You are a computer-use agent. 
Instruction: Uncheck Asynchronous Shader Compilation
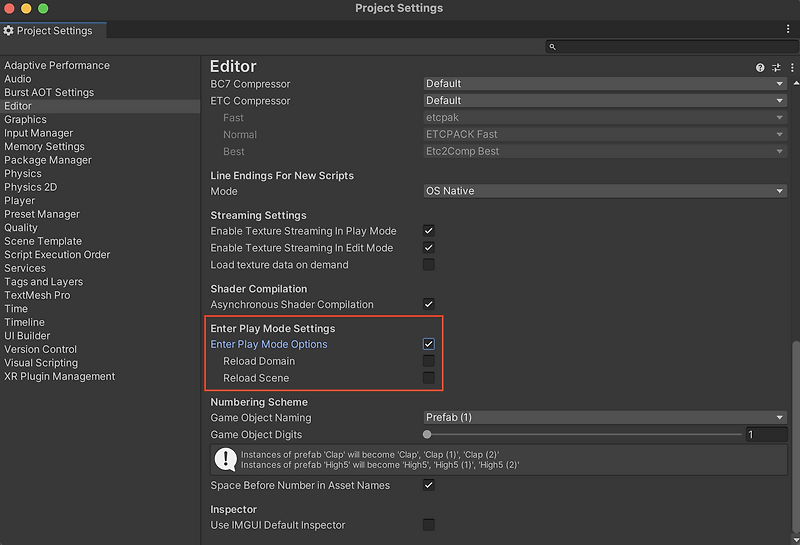(x=428, y=304)
